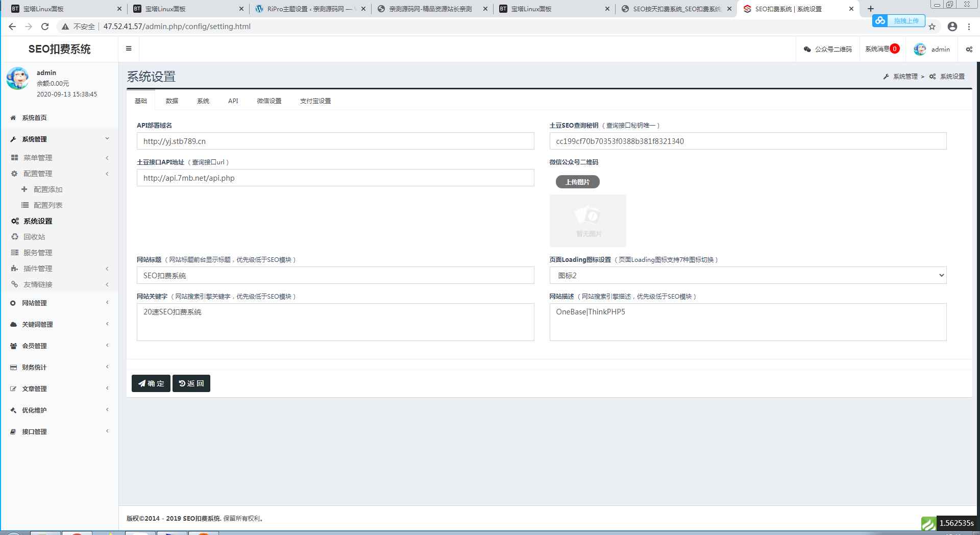Click 系统管理 in the breadcrumb
Screen dimensions: 980x535
pyautogui.click(x=905, y=77)
